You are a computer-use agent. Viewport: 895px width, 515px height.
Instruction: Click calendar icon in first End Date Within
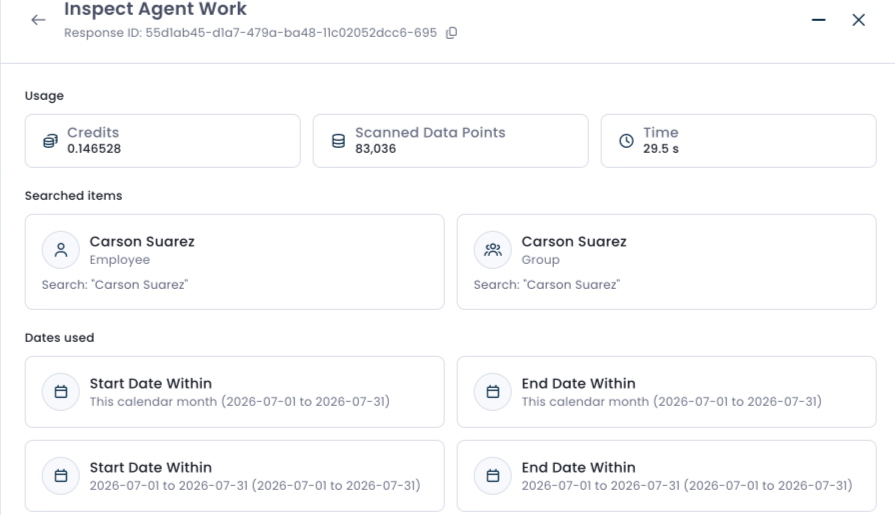(x=493, y=392)
